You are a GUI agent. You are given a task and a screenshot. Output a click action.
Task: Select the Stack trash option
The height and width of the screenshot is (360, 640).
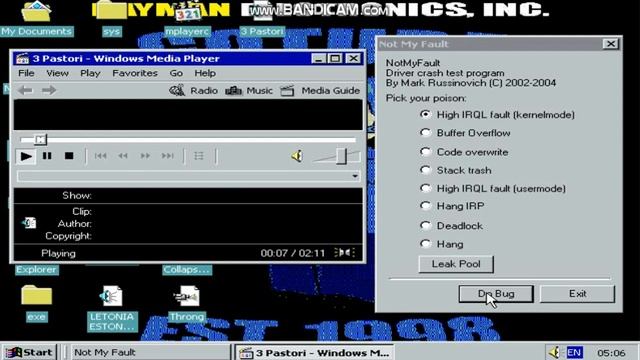point(456,170)
